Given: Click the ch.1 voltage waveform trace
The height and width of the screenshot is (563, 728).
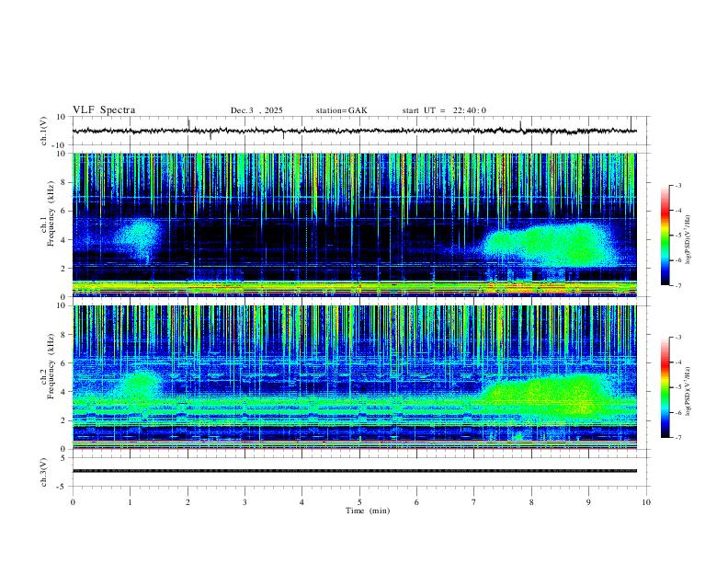Looking at the screenshot, I should click(355, 131).
